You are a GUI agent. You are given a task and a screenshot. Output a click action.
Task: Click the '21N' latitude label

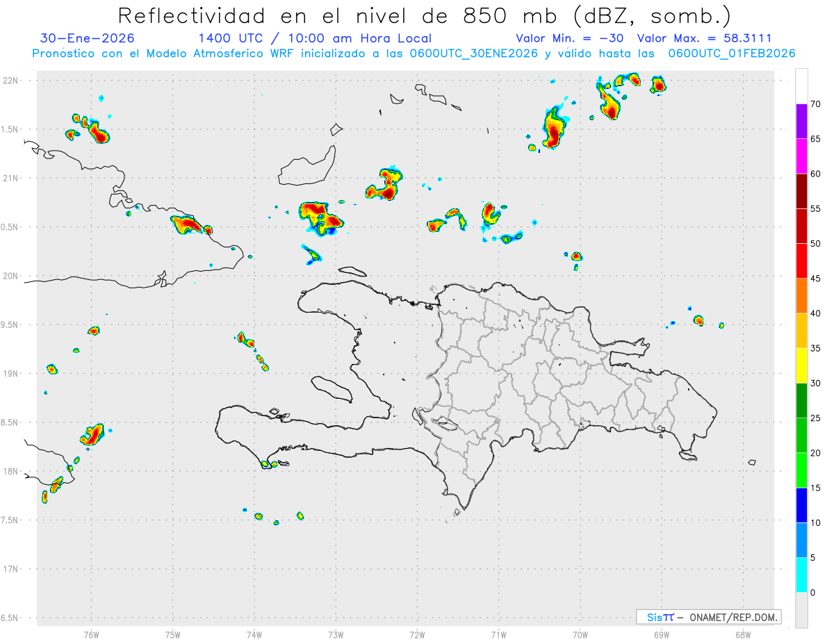tap(10, 179)
